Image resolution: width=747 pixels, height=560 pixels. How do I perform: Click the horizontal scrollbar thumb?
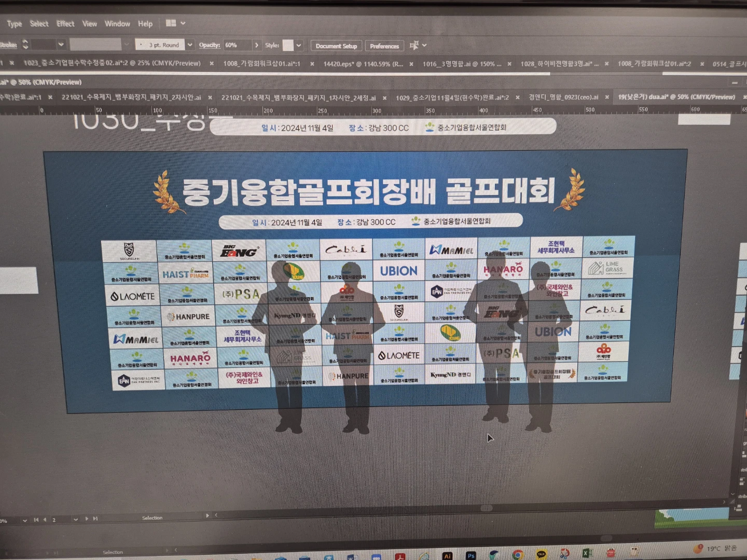[x=487, y=508]
